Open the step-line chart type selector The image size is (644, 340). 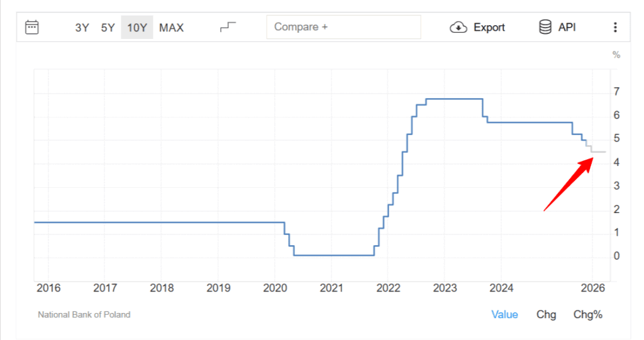click(x=228, y=27)
